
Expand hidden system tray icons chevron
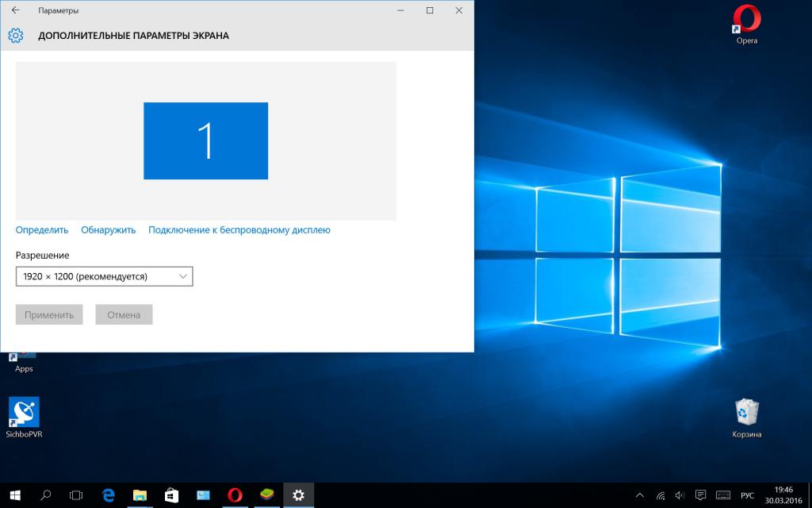641,495
